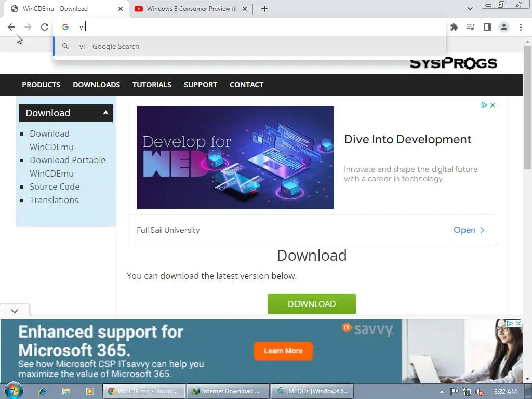Open the SUPPORT menu
The image size is (532, 399).
pos(201,85)
